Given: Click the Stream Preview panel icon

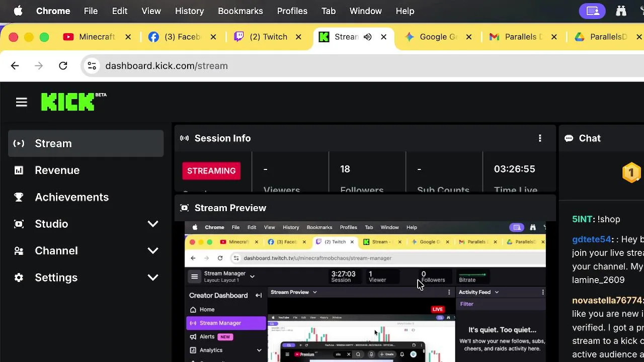Looking at the screenshot, I should (185, 208).
